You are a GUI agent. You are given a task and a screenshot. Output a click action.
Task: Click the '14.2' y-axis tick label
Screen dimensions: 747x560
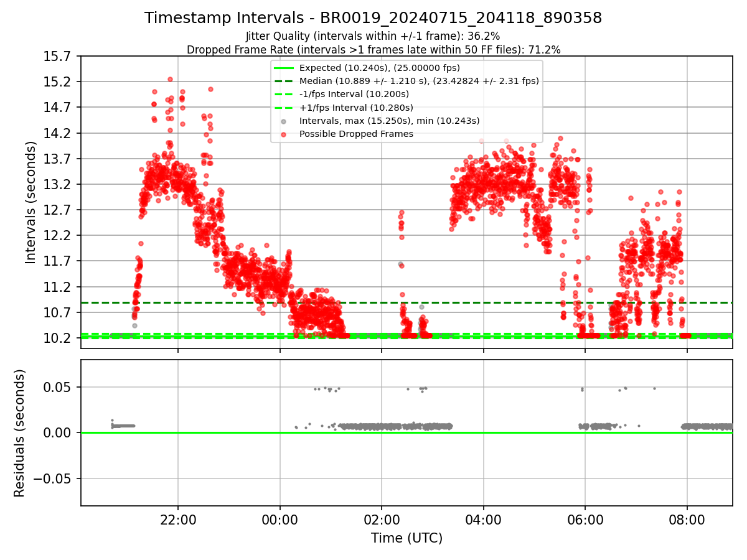click(x=58, y=134)
